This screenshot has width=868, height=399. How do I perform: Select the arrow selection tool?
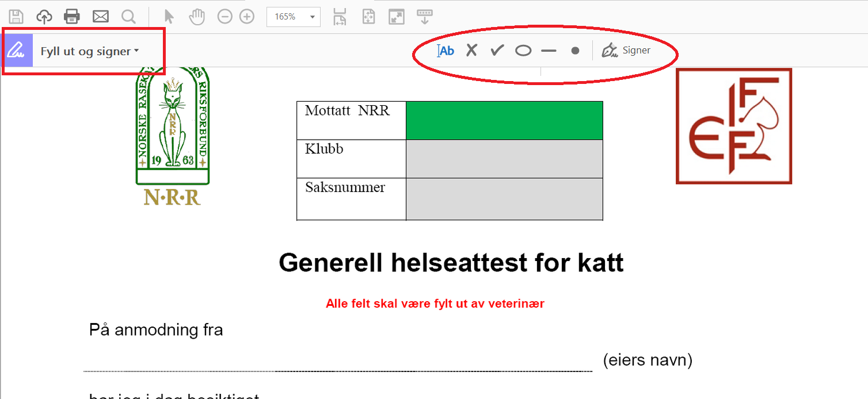pyautogui.click(x=169, y=17)
